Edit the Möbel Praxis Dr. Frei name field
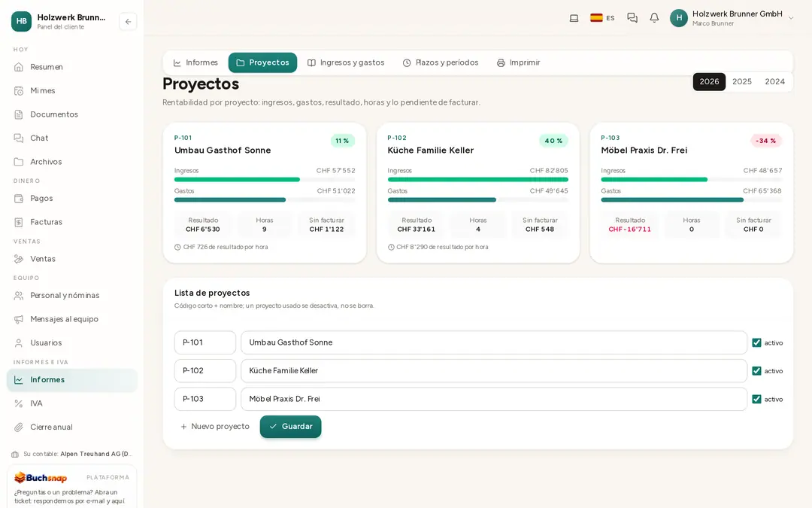Screen dimensions: 812x508 point(494,399)
